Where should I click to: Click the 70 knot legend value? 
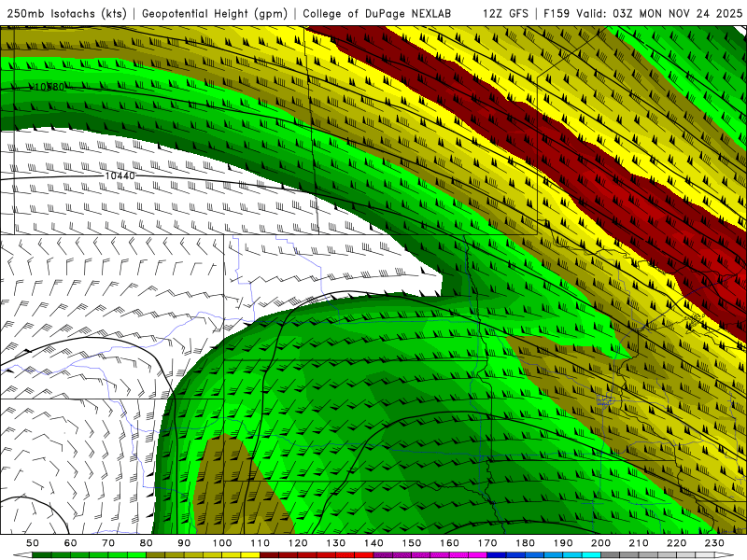click(108, 543)
